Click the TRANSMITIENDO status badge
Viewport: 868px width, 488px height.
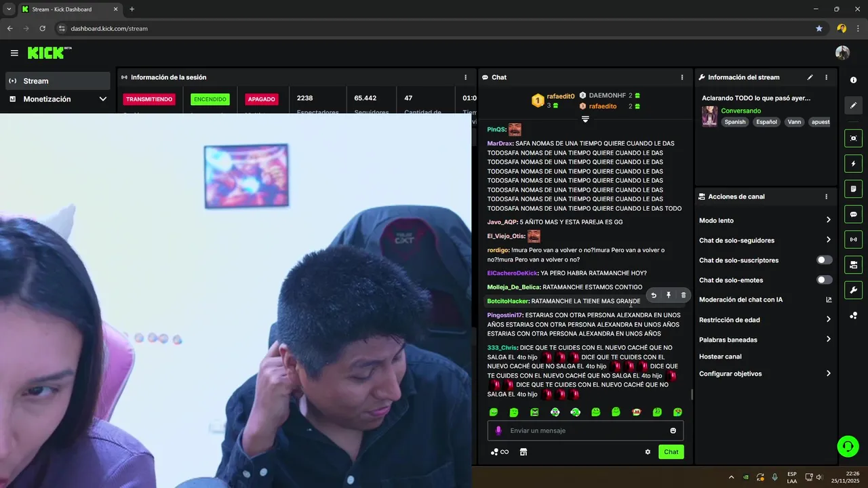coord(149,99)
